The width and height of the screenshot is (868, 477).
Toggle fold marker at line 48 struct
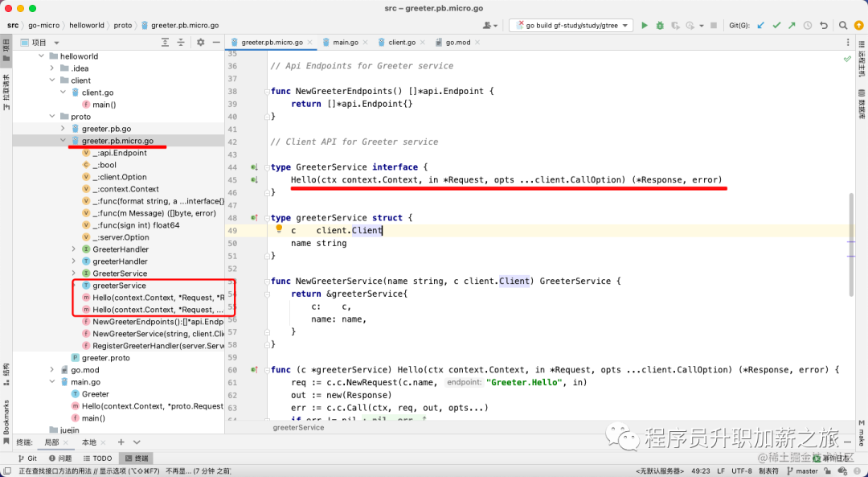pyautogui.click(x=267, y=218)
